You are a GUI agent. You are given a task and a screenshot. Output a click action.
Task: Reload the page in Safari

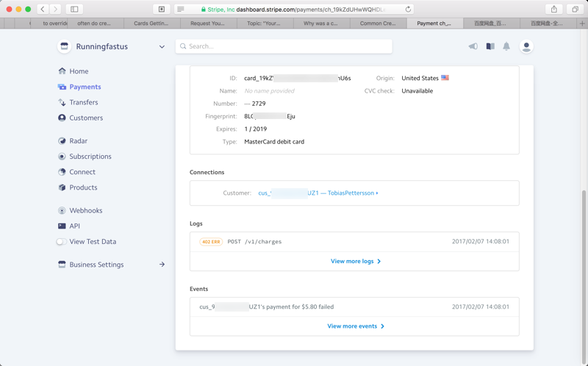click(x=408, y=10)
